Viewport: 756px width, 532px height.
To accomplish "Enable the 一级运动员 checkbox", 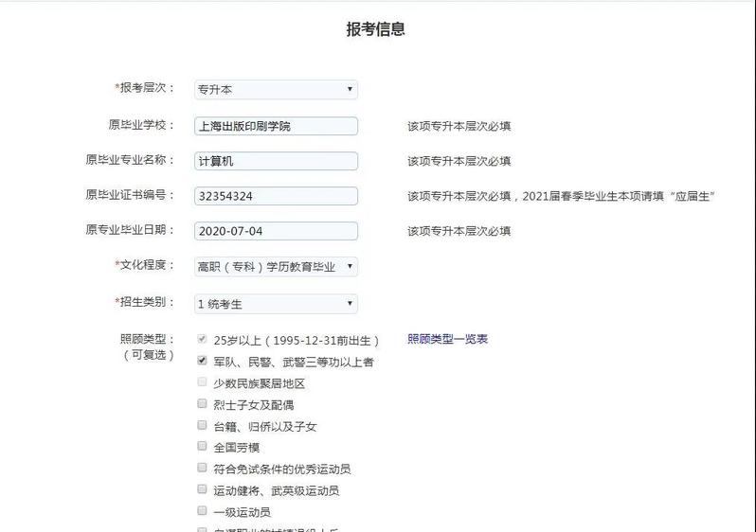I will point(202,511).
